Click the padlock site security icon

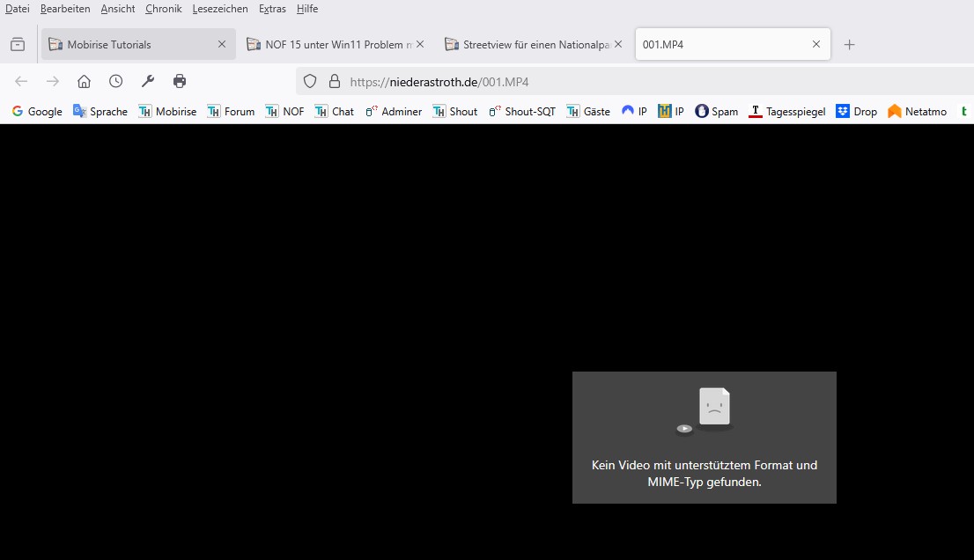point(334,82)
